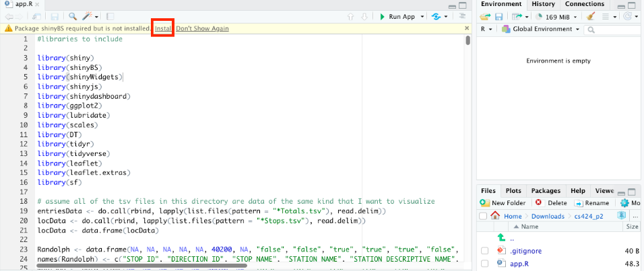Switch to the Connections tab
Viewport: 644px width, 271px height.
[x=585, y=4]
